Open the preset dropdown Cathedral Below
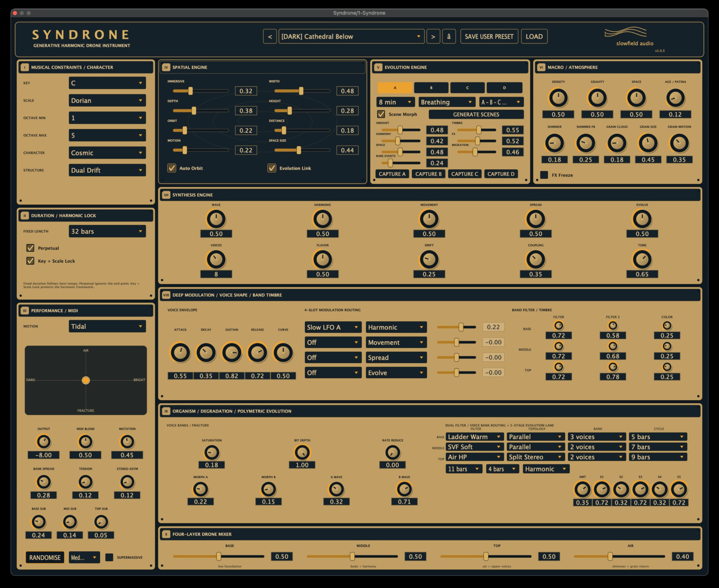 (x=351, y=37)
